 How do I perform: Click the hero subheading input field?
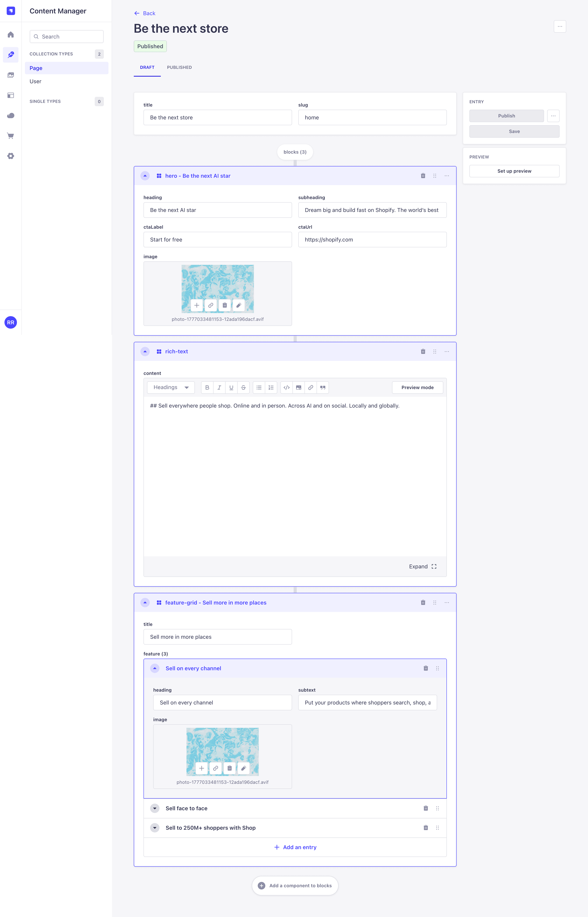click(372, 210)
